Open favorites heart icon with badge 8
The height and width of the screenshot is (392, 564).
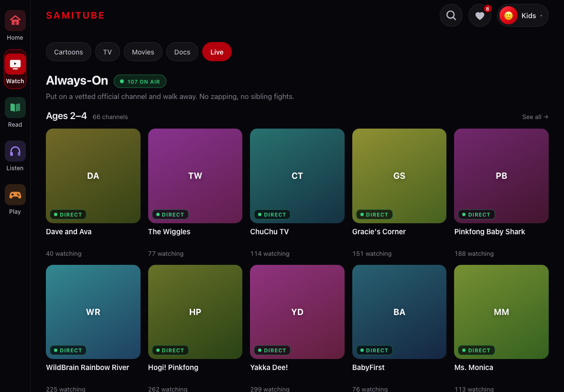(480, 15)
